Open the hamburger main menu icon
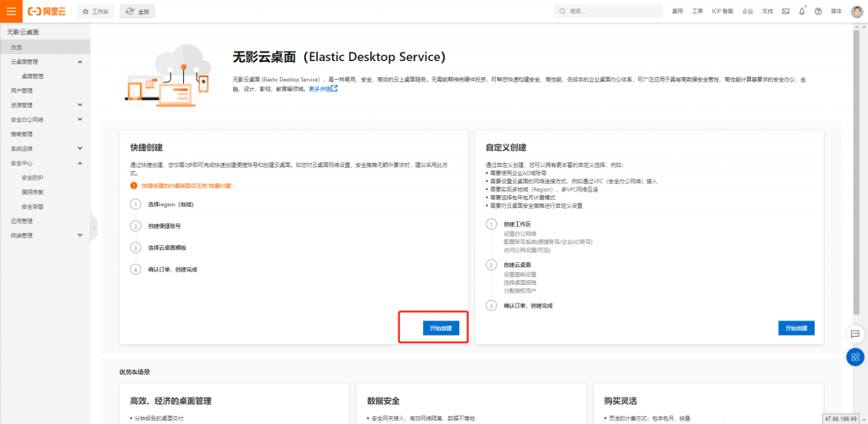This screenshot has height=424, width=868. tap(11, 11)
